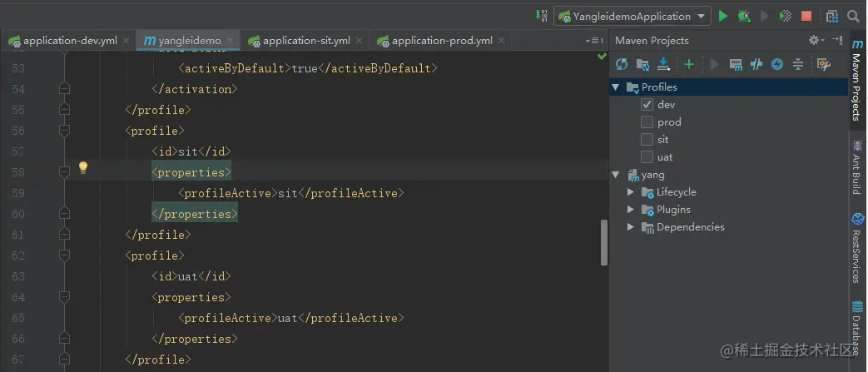Click the green inspection checkmark indicator
Image resolution: width=868 pixels, height=372 pixels.
(x=602, y=57)
